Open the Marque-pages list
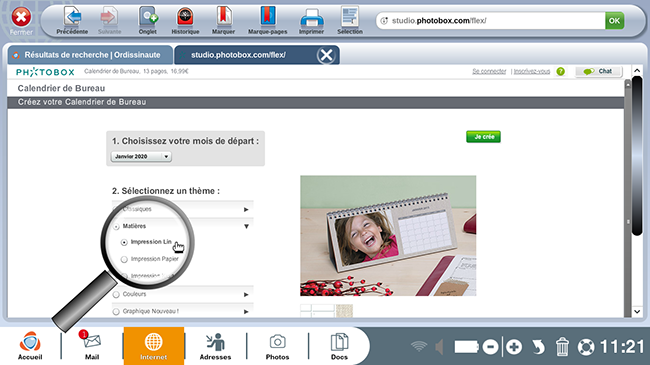 coord(267,17)
